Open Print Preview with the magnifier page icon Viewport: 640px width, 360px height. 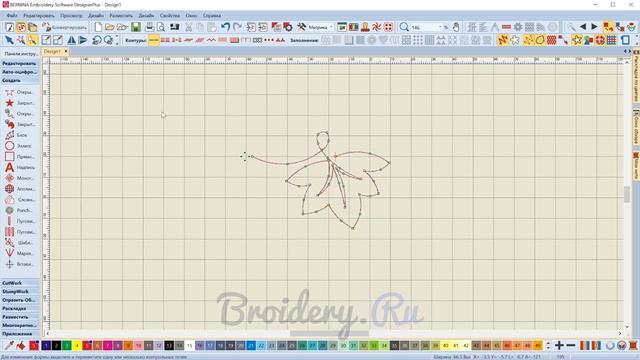161,27
